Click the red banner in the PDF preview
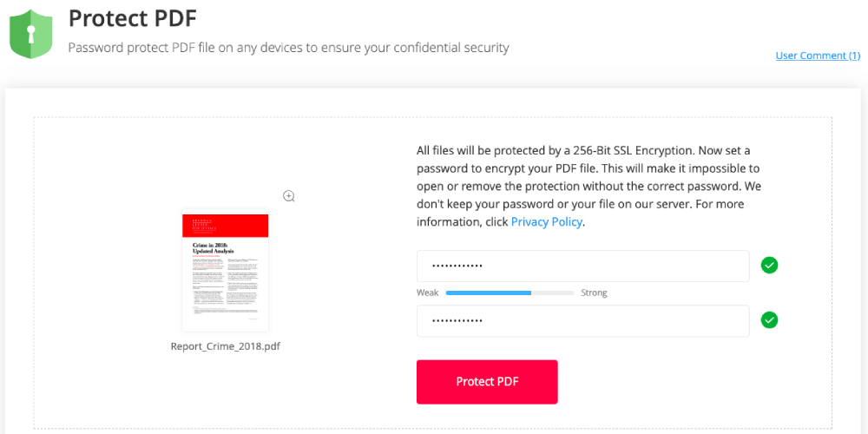 [226, 226]
